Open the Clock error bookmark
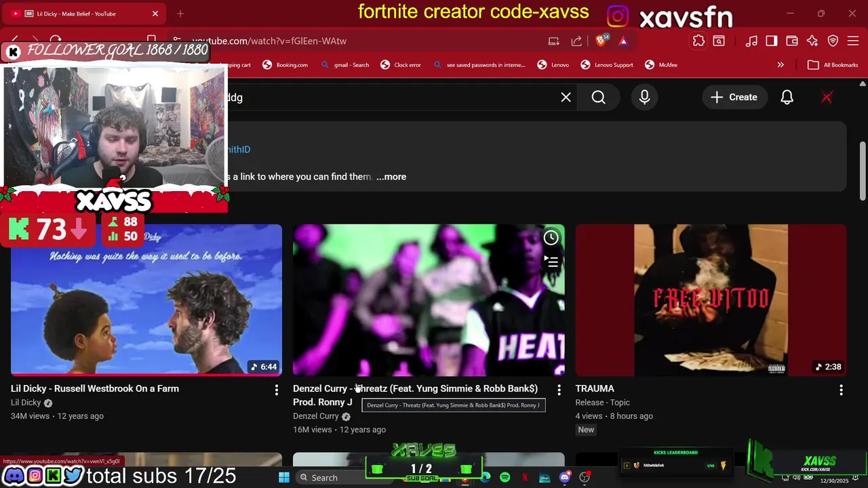The width and height of the screenshot is (868, 488). [401, 65]
